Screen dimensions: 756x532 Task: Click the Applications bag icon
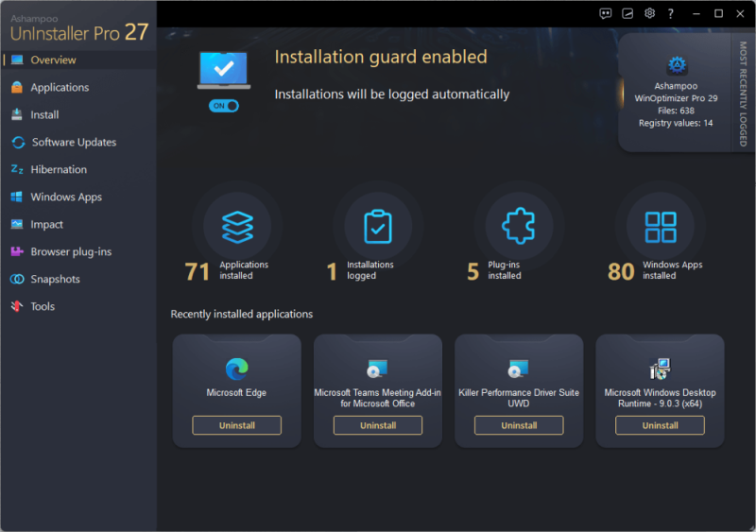(17, 87)
